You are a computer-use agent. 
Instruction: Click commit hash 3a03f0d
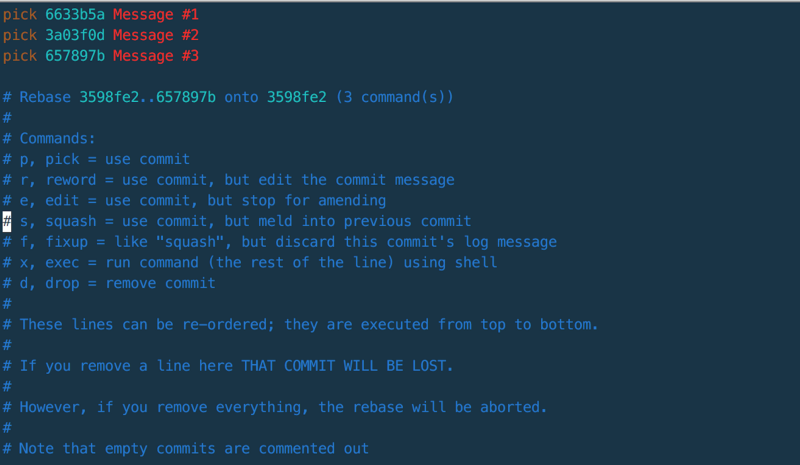point(75,35)
